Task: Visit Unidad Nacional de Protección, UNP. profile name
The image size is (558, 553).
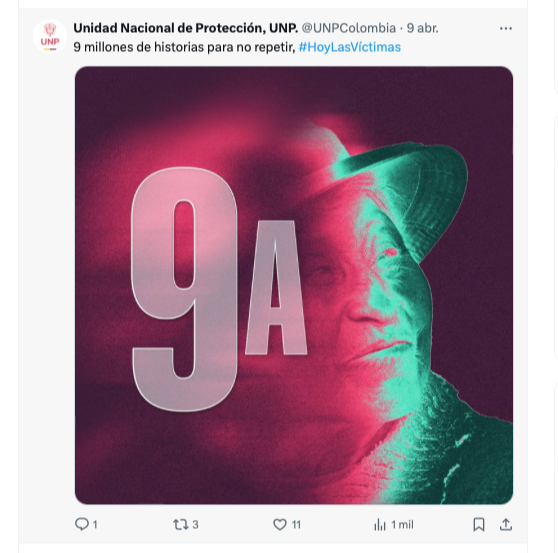Action: point(185,28)
